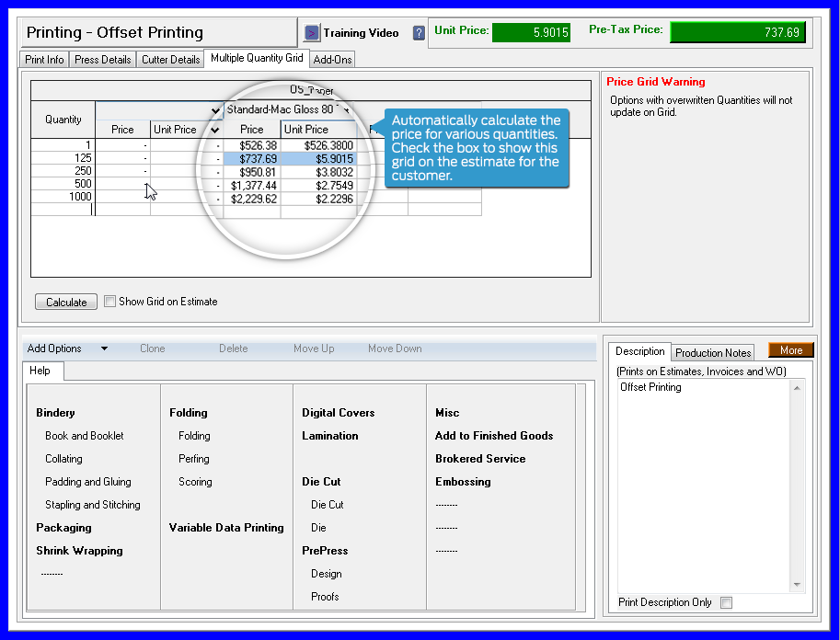Viewport: 840px width, 640px height.
Task: Click the brown More button
Action: 790,350
